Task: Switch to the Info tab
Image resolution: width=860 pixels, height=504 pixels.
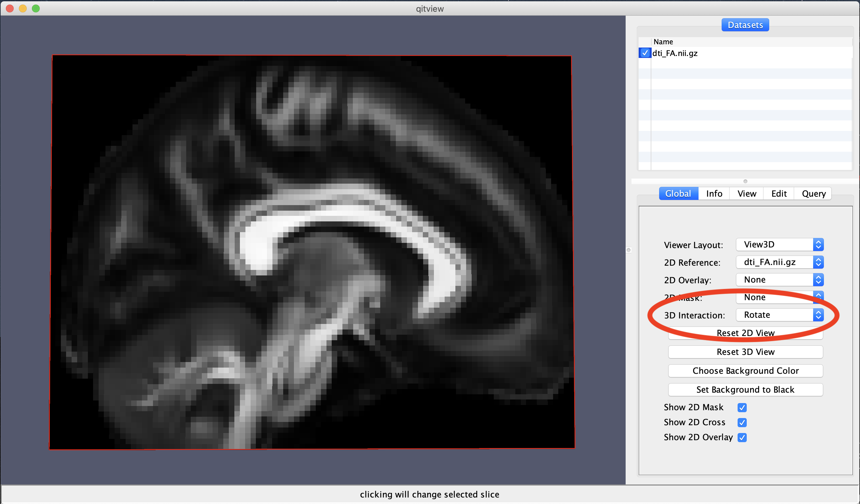Action: [714, 193]
